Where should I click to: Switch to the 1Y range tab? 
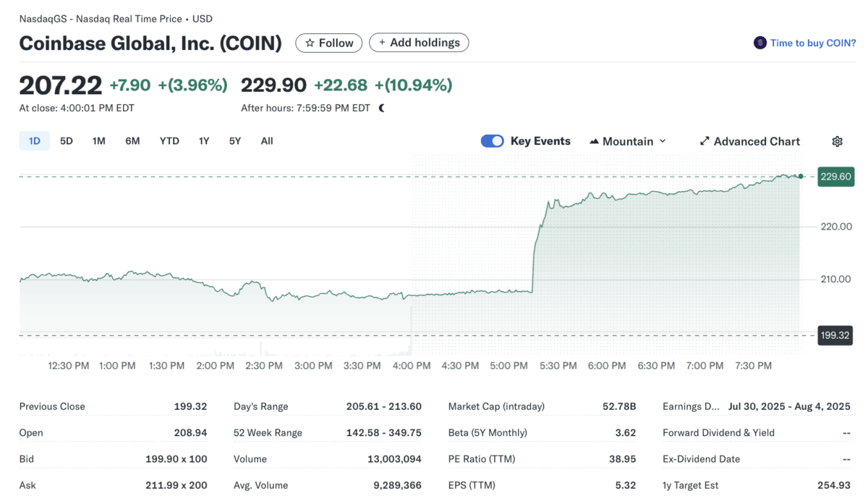pos(204,141)
